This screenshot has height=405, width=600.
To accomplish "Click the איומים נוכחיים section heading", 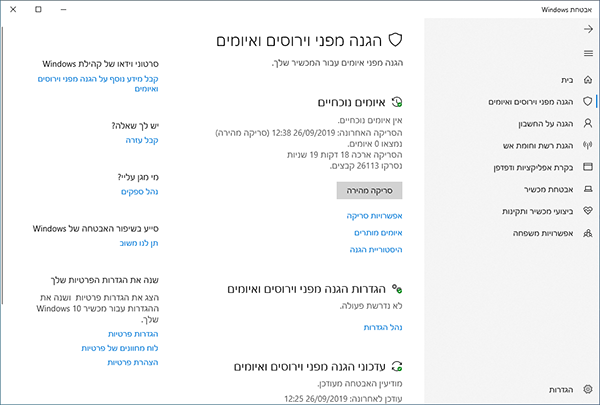I will point(351,102).
